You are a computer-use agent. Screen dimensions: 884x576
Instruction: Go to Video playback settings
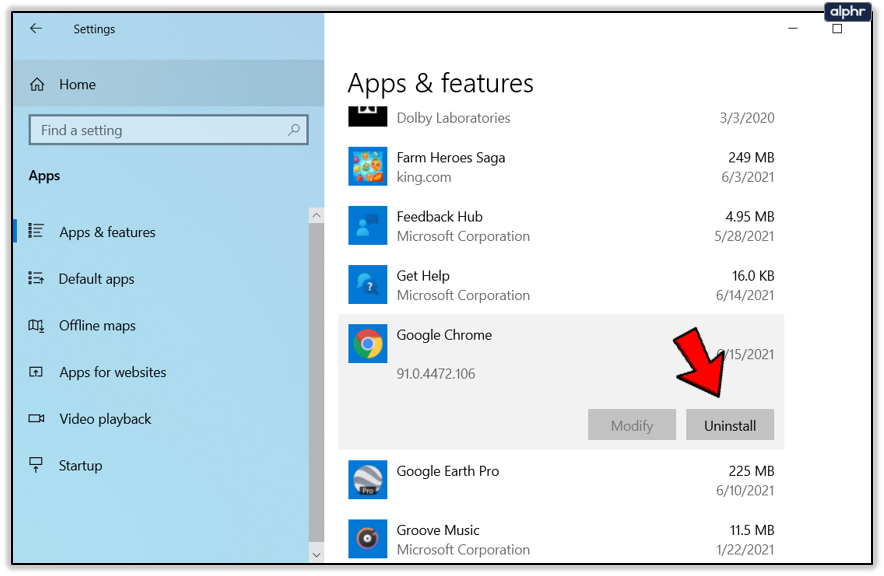click(105, 419)
